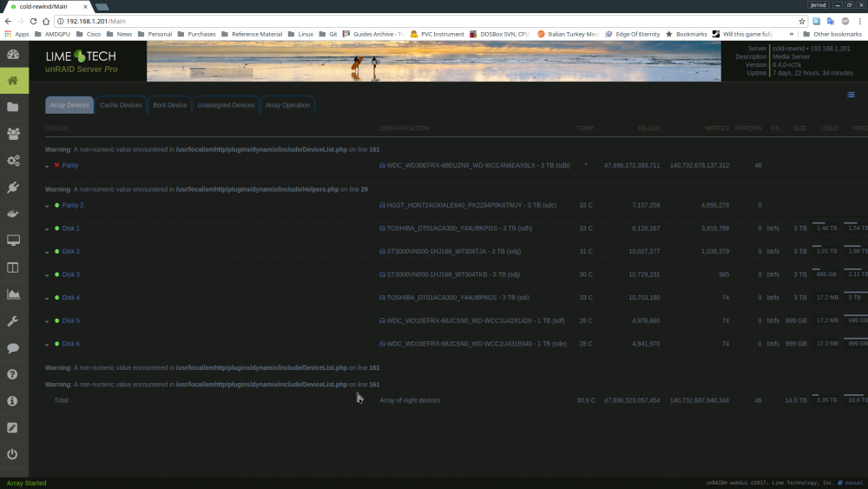Open the Plugins plug icon in sidebar
The width and height of the screenshot is (868, 489).
[13, 188]
